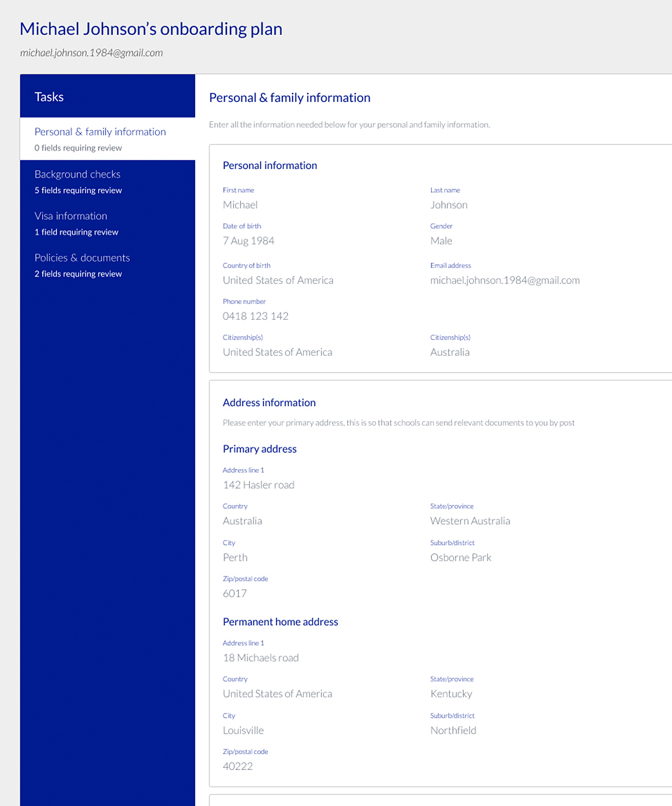Viewport: 672px width, 806px height.
Task: Select Policies & documents task
Action: (x=82, y=258)
